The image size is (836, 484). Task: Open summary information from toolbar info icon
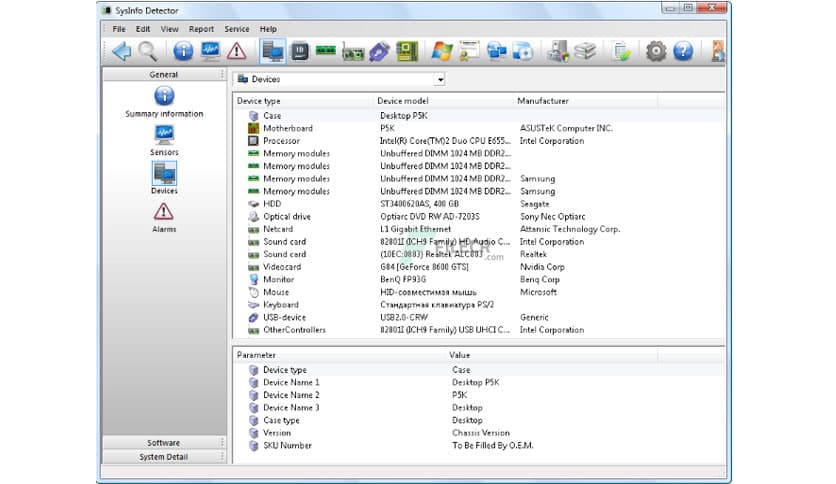(x=183, y=51)
